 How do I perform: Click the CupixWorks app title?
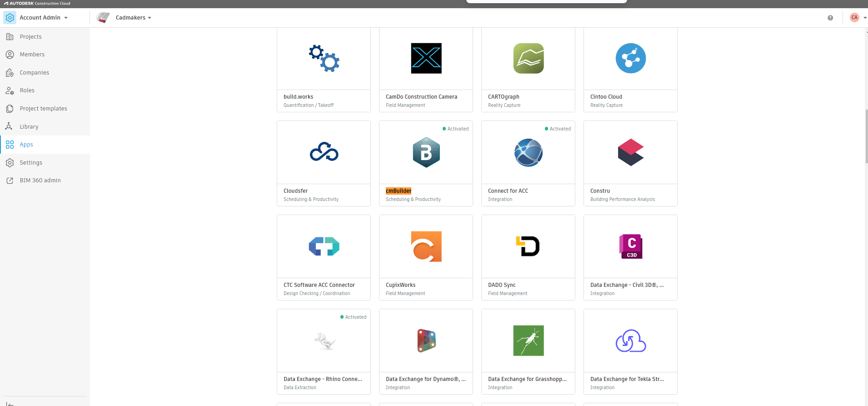click(x=400, y=285)
